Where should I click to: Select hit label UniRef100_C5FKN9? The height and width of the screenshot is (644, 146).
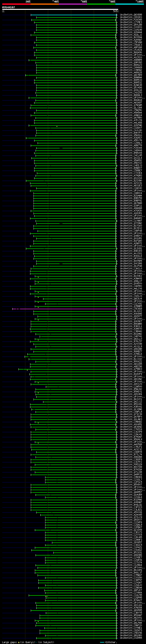tap(131, 42)
